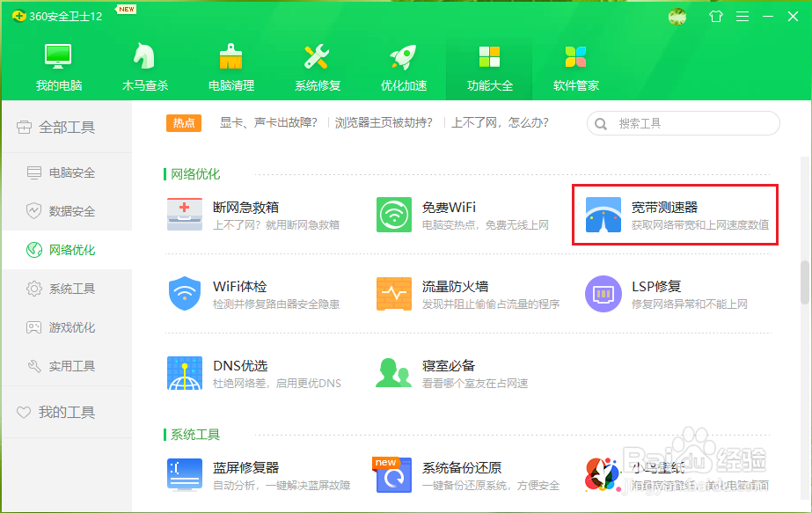
Task: Launch LSP修复 purple icon
Action: (x=604, y=293)
